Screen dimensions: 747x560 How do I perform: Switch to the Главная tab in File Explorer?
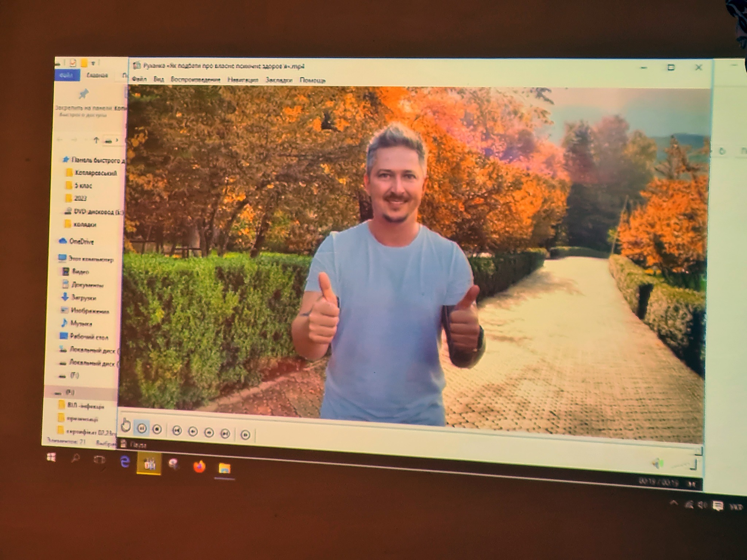[97, 75]
